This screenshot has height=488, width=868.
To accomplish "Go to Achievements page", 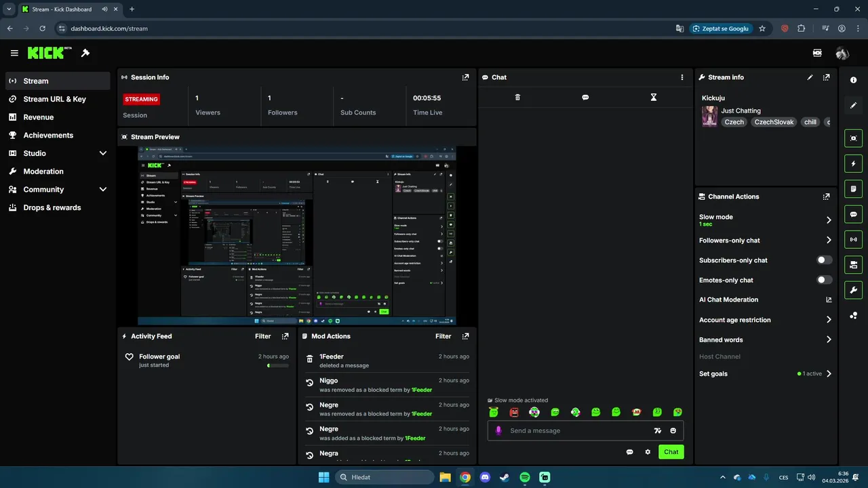I will click(58, 135).
